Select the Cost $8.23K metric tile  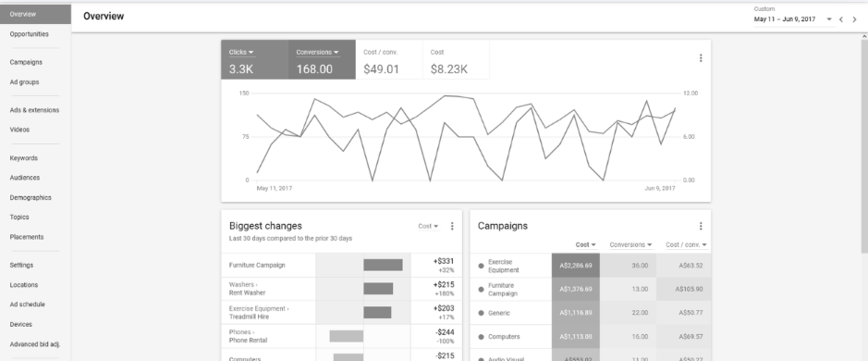coord(456,60)
